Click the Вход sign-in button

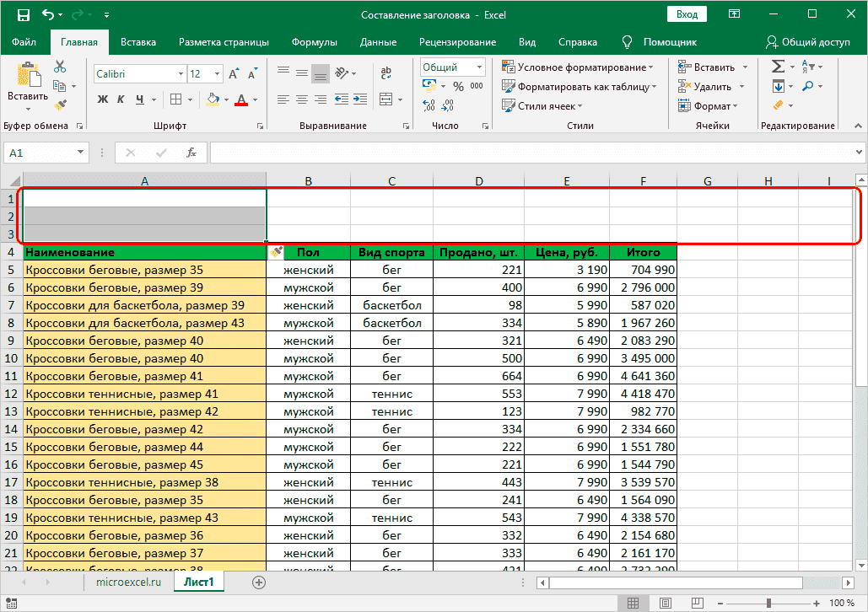click(687, 14)
